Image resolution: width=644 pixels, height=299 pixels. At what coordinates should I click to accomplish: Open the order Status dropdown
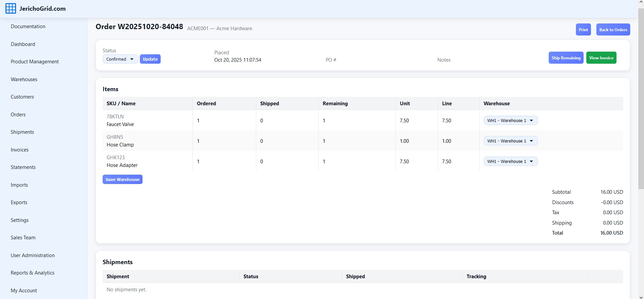coord(120,59)
